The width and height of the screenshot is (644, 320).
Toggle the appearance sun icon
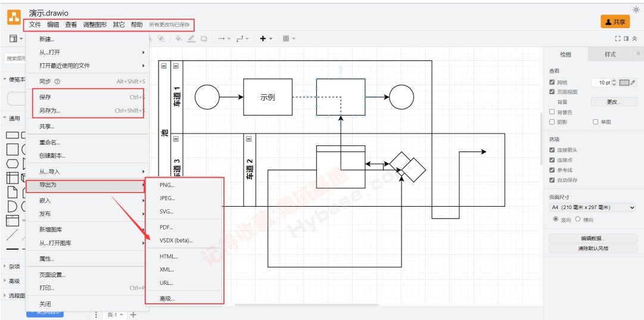coord(636,10)
